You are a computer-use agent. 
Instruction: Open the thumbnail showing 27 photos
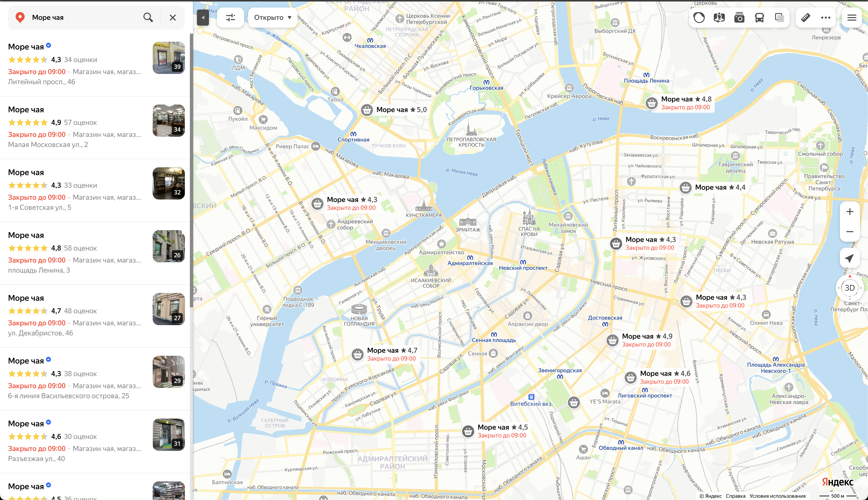tap(169, 309)
